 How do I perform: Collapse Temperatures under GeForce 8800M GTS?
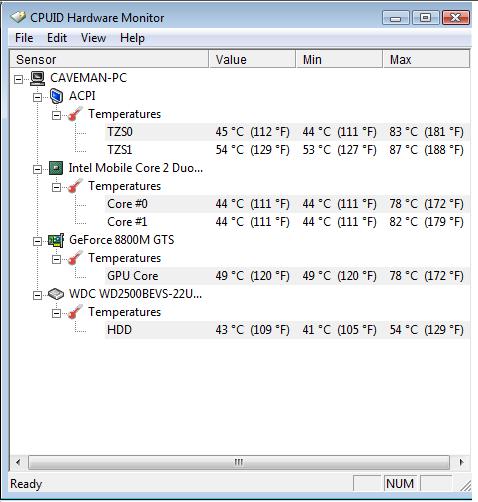[x=56, y=259]
